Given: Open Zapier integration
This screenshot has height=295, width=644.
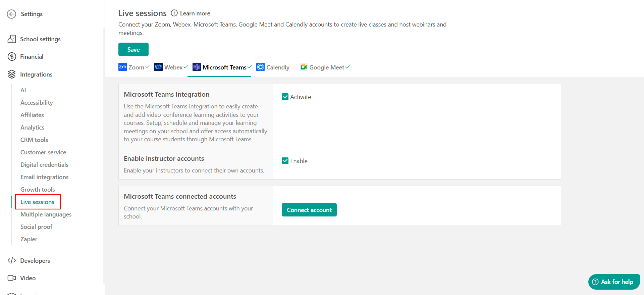Looking at the screenshot, I should pos(29,239).
